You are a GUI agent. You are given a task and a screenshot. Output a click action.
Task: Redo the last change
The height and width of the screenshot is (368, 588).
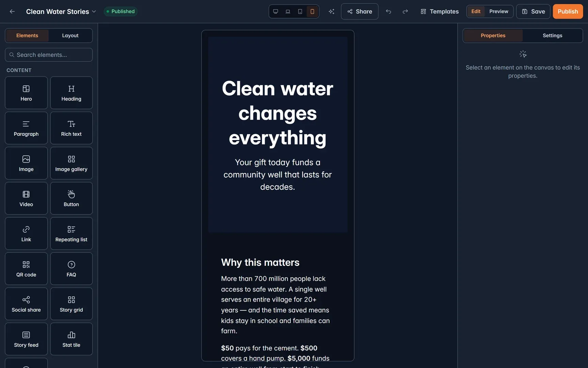(x=405, y=12)
